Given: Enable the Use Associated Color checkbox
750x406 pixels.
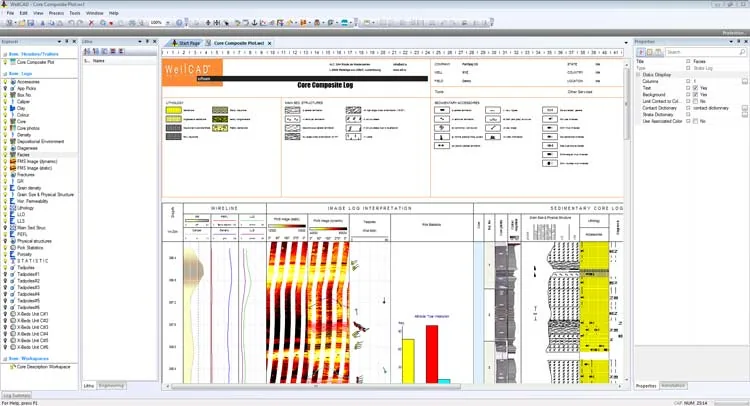Looking at the screenshot, I should point(695,121).
